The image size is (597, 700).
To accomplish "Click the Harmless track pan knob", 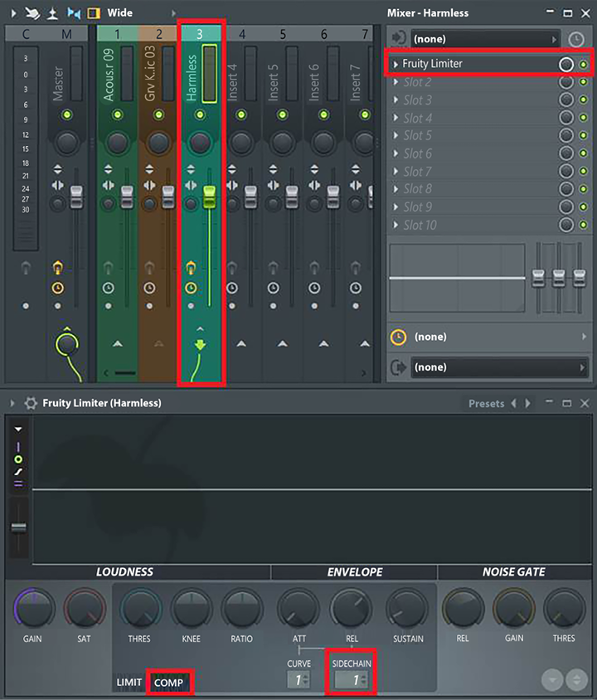I will point(200,143).
